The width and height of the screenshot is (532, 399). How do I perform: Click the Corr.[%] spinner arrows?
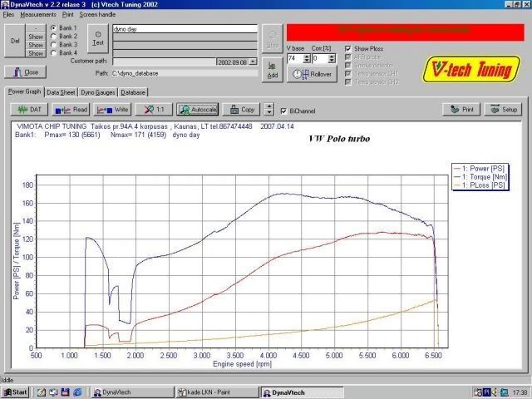coord(330,59)
